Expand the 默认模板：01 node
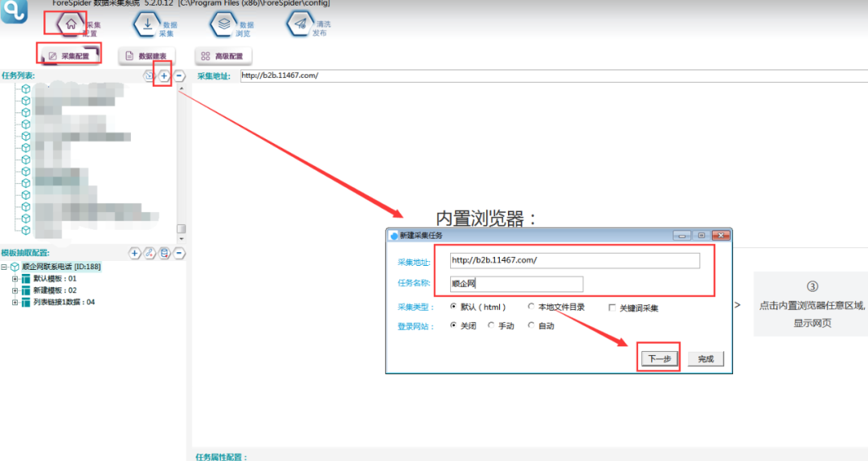868x461 pixels. [x=15, y=279]
